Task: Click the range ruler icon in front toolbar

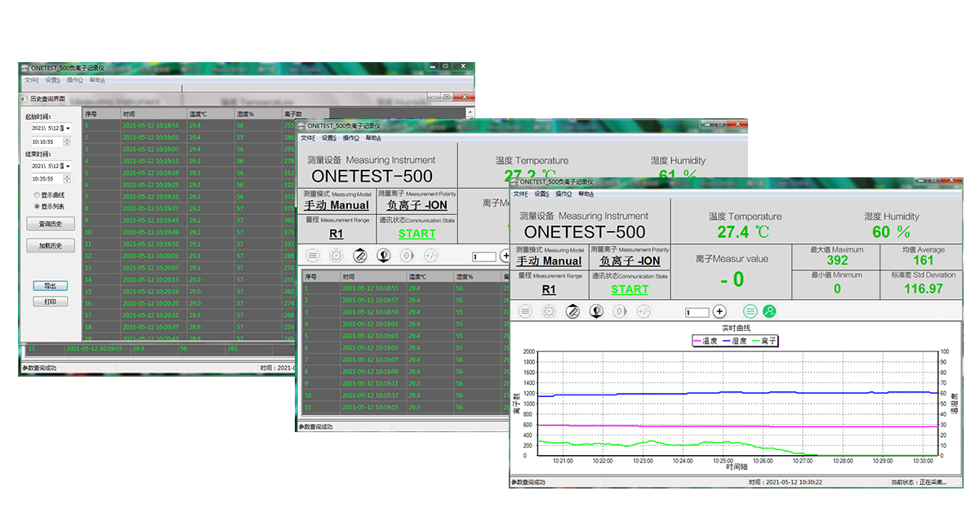Action: click(572, 311)
